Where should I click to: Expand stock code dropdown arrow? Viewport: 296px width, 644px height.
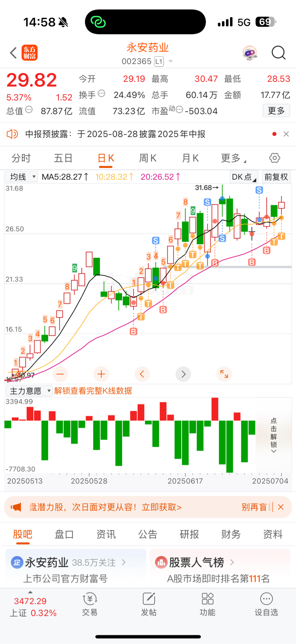171,62
